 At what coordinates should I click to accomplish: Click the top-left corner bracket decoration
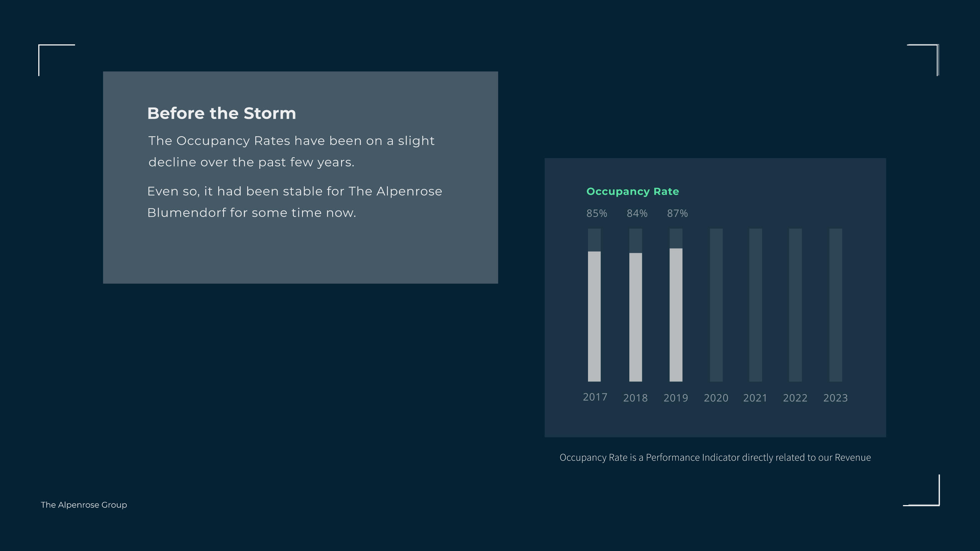pyautogui.click(x=57, y=60)
